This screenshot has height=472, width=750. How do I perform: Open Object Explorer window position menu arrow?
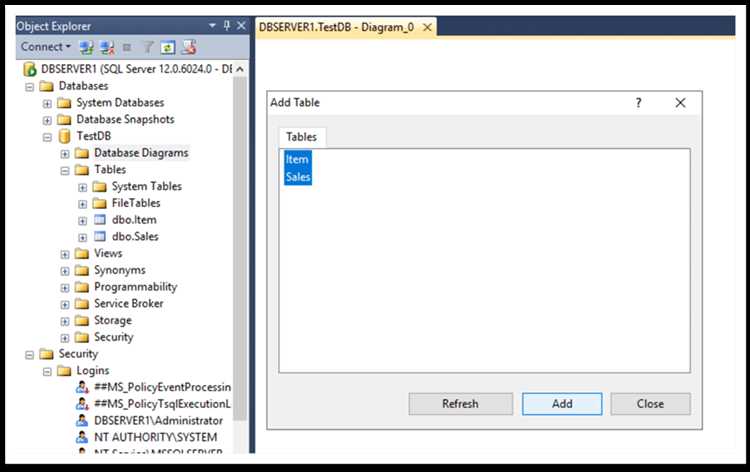tap(212, 26)
